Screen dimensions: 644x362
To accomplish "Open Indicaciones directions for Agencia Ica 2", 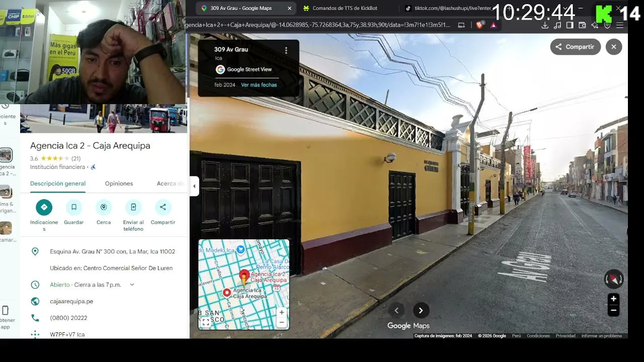I will click(44, 207).
